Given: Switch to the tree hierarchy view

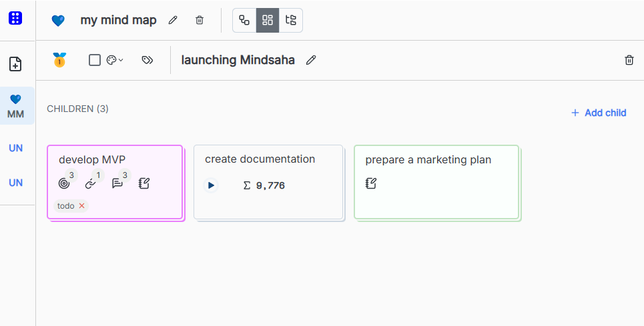Looking at the screenshot, I should (290, 20).
